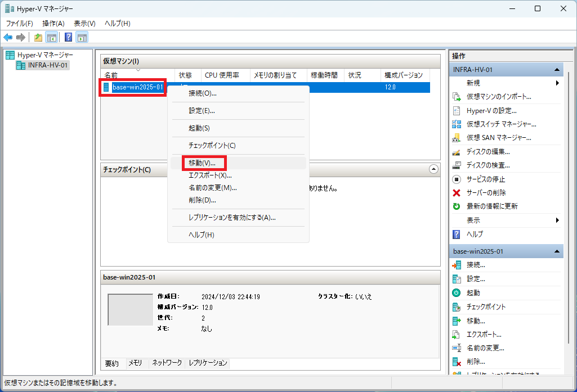Image resolution: width=577 pixels, height=392 pixels.
Task: Click 削除 icon in Actions pane
Action: pyautogui.click(x=457, y=362)
